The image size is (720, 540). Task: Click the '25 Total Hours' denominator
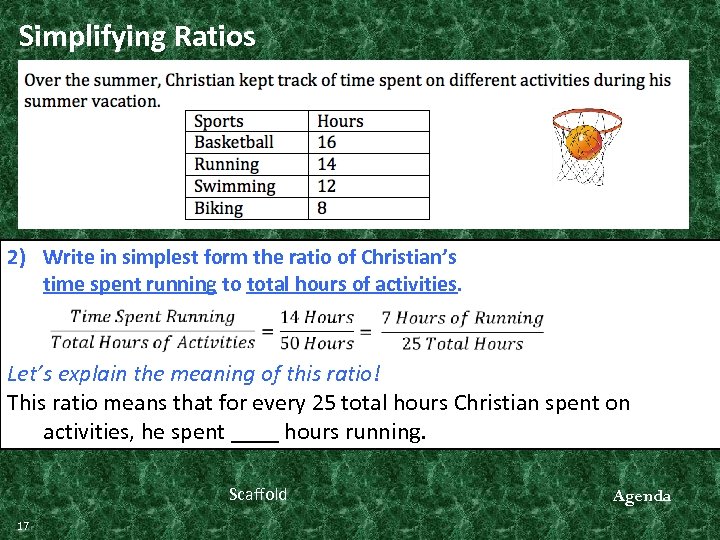click(462, 343)
